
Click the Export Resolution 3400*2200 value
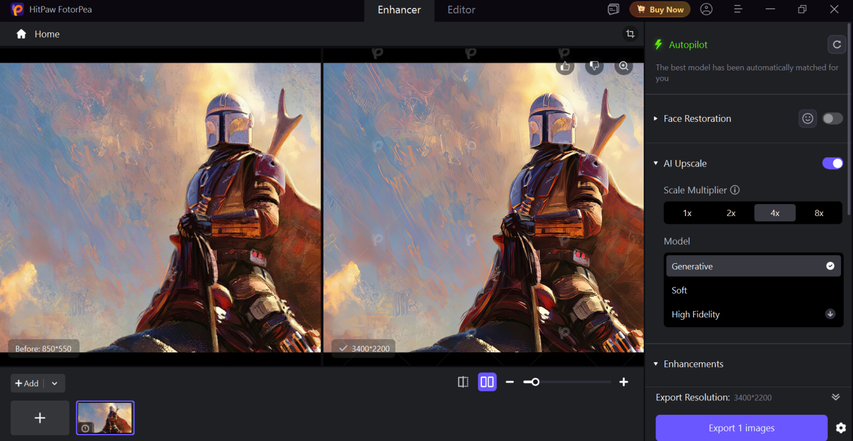pyautogui.click(x=752, y=397)
